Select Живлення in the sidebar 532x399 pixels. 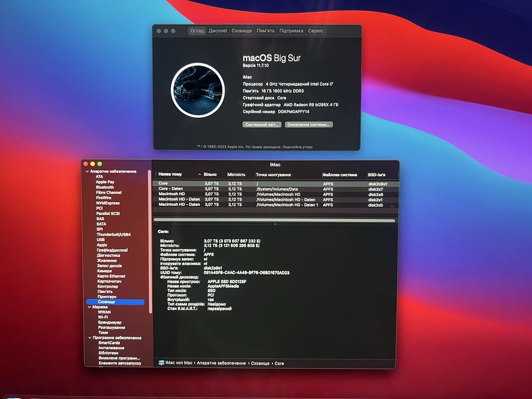point(107,261)
